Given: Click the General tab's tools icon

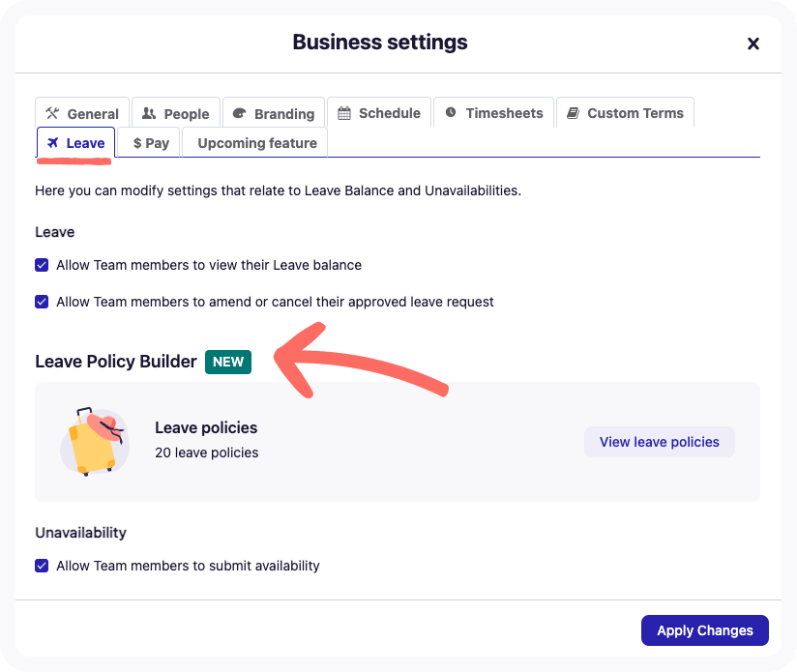Looking at the screenshot, I should (x=52, y=113).
